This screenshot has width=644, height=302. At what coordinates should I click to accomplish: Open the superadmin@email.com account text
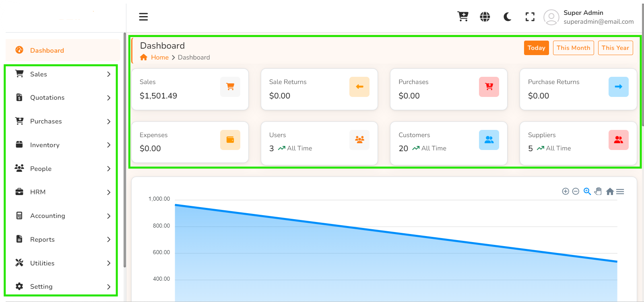tap(599, 22)
